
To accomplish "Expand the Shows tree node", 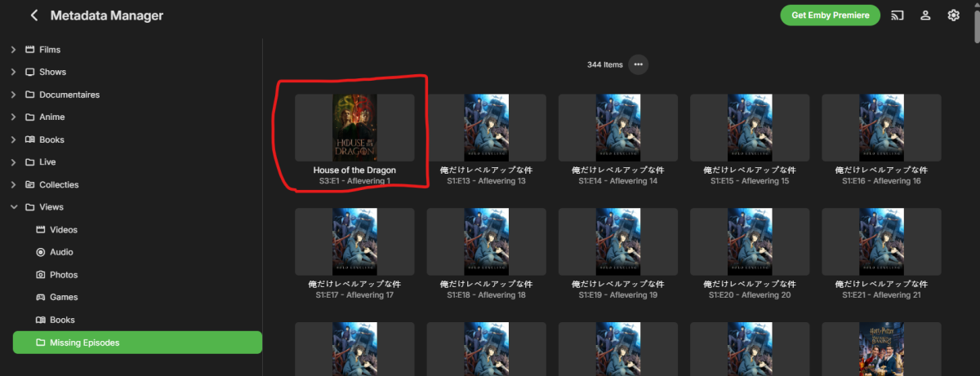I will click(13, 72).
